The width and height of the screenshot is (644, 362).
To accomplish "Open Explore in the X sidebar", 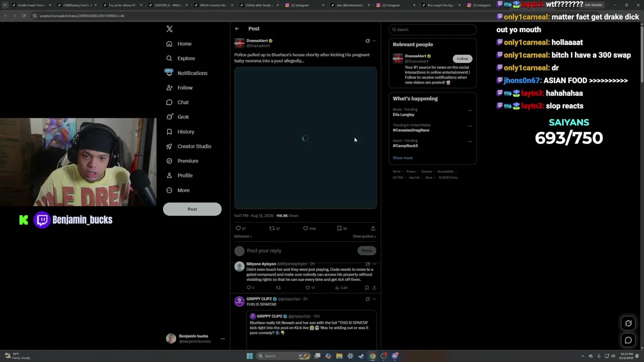I will [181, 58].
